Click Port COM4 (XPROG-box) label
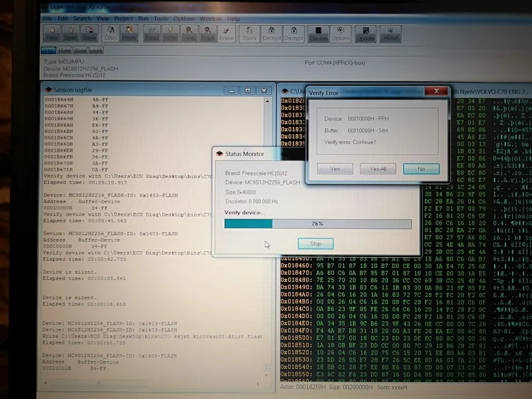 (x=334, y=63)
